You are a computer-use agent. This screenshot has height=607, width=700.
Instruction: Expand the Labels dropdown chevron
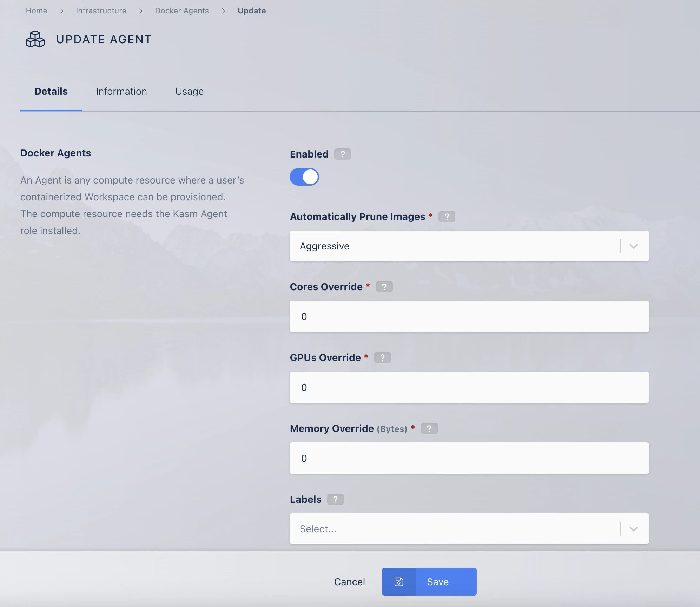pos(633,529)
